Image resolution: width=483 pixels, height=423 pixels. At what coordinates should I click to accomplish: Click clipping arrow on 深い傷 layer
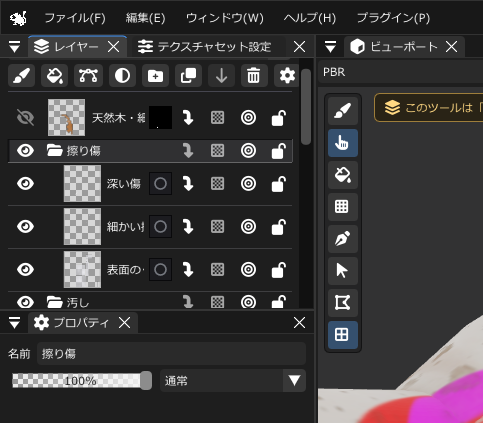pyautogui.click(x=188, y=184)
